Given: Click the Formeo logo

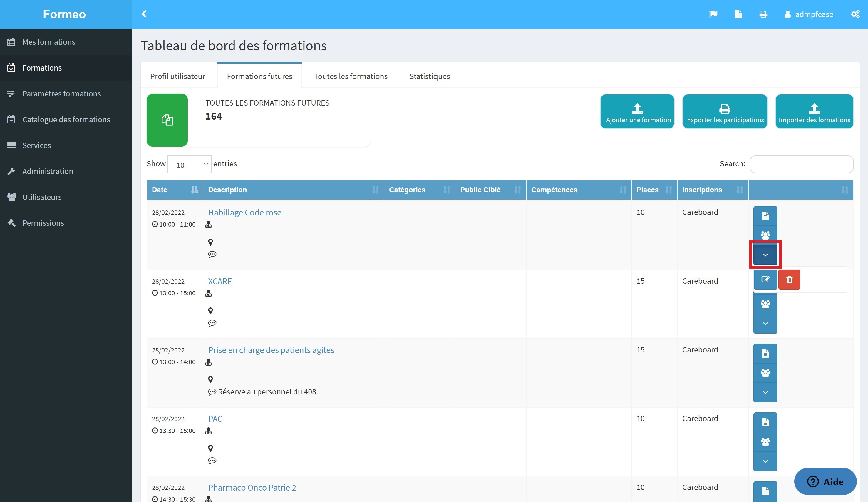Looking at the screenshot, I should tap(64, 14).
